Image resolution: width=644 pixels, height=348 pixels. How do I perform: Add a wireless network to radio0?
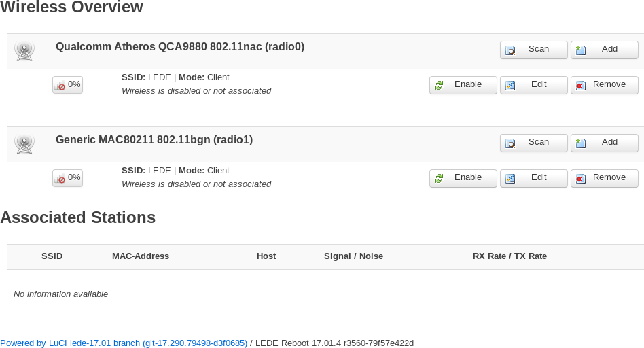(604, 50)
